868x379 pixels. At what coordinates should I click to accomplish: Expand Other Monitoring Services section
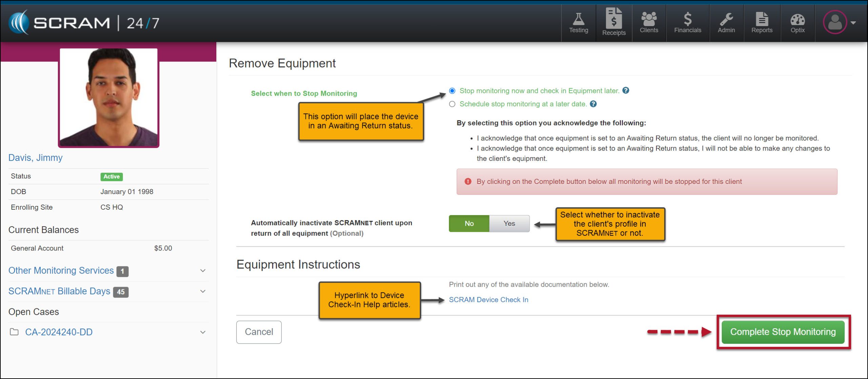click(x=203, y=271)
